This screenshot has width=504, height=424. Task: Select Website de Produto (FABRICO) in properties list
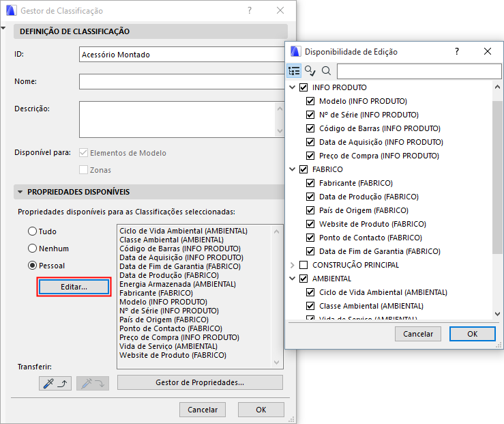pos(173,355)
